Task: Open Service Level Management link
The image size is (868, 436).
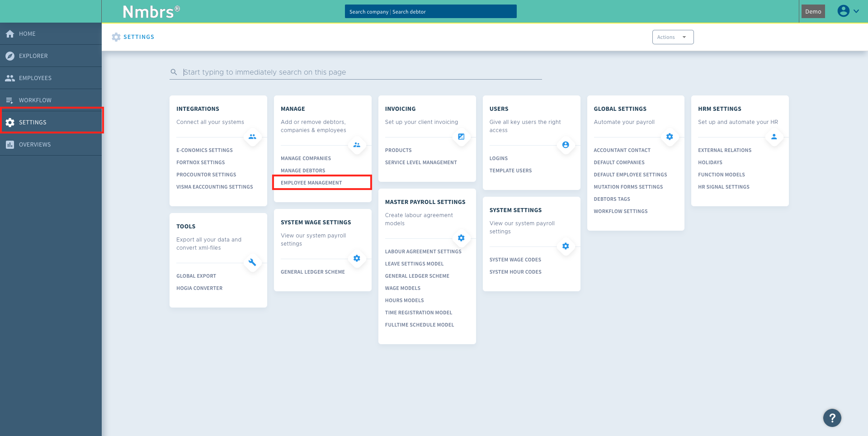Action: (421, 162)
